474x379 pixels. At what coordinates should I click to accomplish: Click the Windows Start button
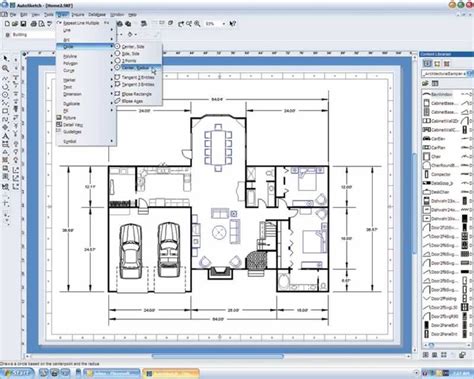coord(17,373)
